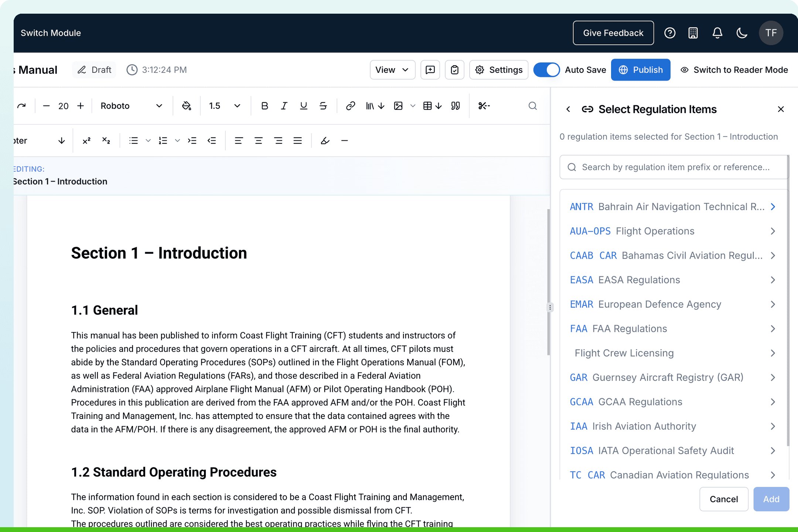Open the View dropdown
The height and width of the screenshot is (532, 798).
click(392, 70)
